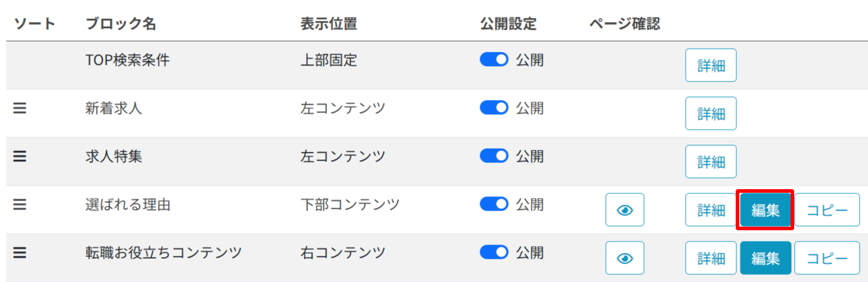Image resolution: width=868 pixels, height=282 pixels.
Task: Open 詳細 for TOP検索条件 block
Action: [x=711, y=65]
